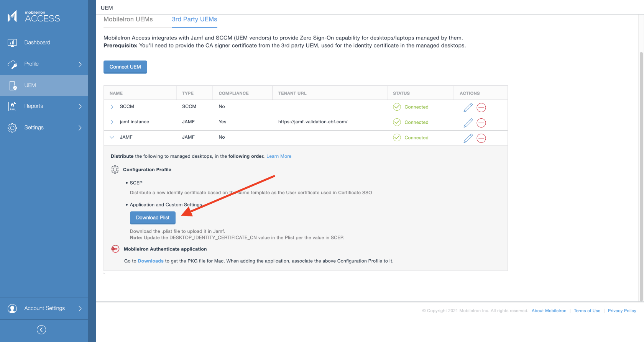Click the MobileIron Access logo
The height and width of the screenshot is (342, 644).
click(34, 16)
